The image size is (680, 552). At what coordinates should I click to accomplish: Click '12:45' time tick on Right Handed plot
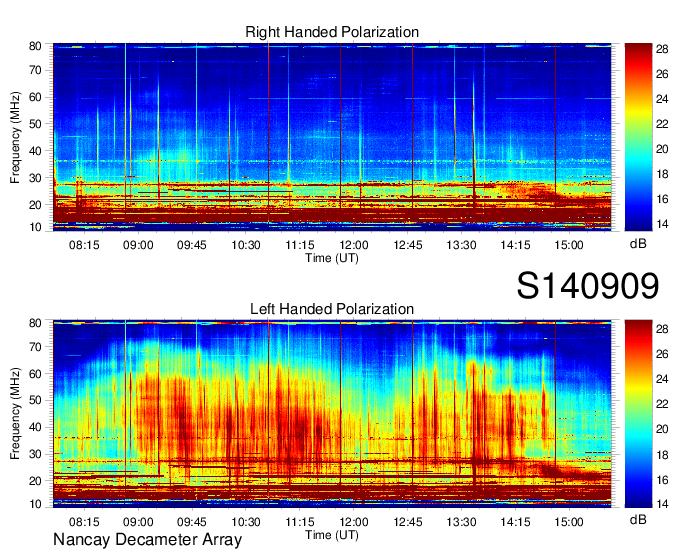tap(408, 245)
